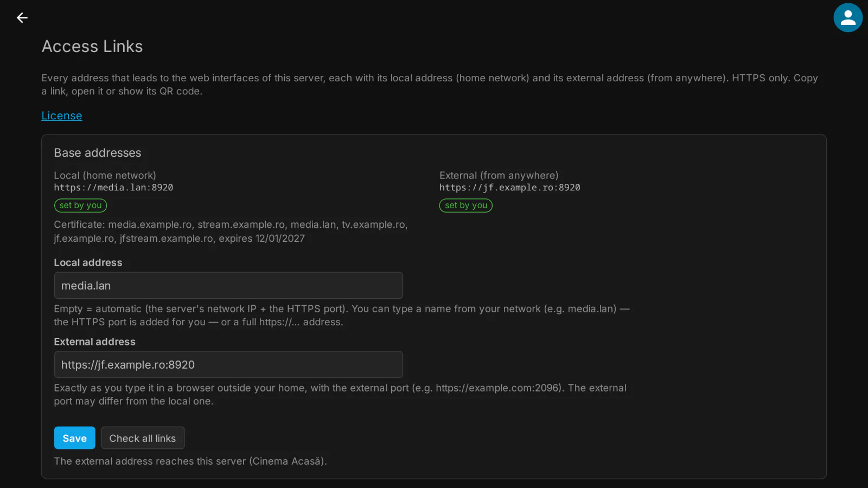Open the License link
Screen dimensions: 868x488
pyautogui.click(x=62, y=115)
